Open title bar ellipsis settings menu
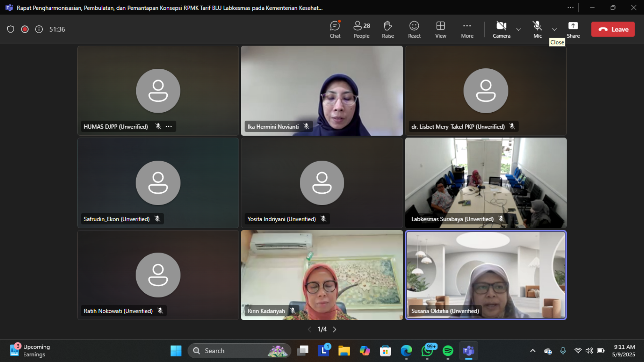 571,7
